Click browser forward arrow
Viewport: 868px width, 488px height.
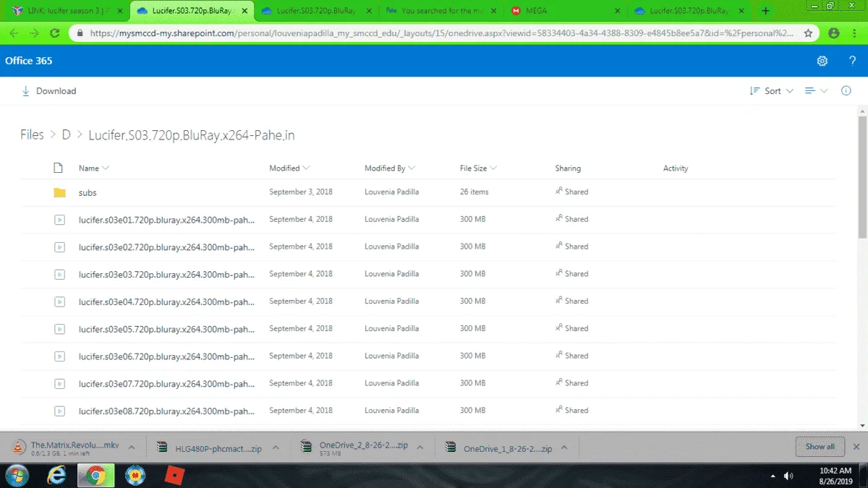(x=34, y=33)
